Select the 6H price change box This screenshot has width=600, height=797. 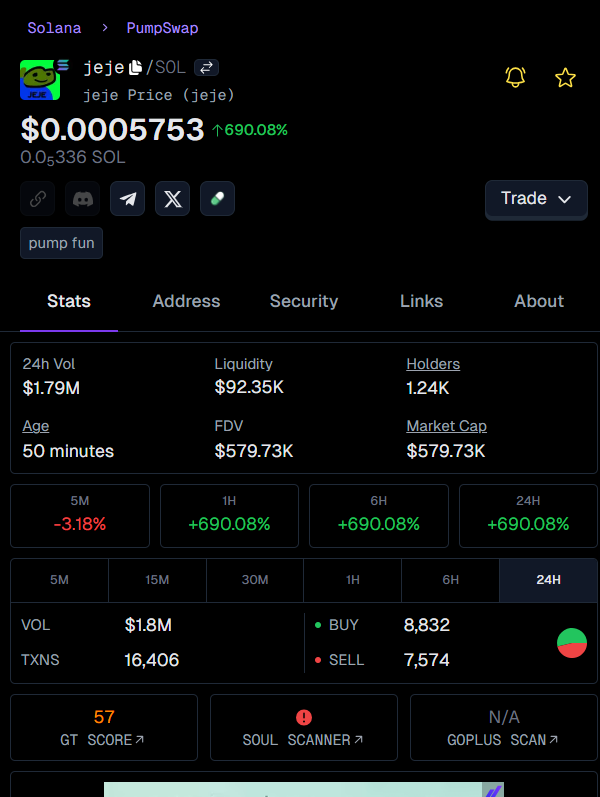coord(379,516)
